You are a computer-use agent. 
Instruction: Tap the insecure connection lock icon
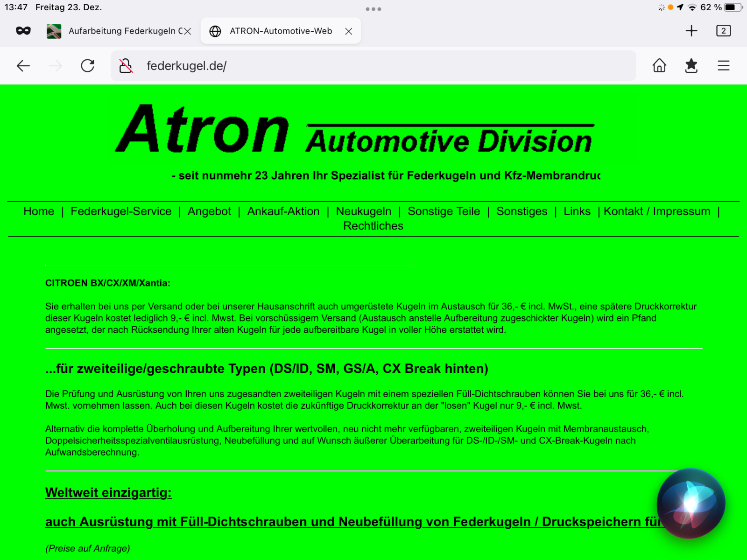126,66
